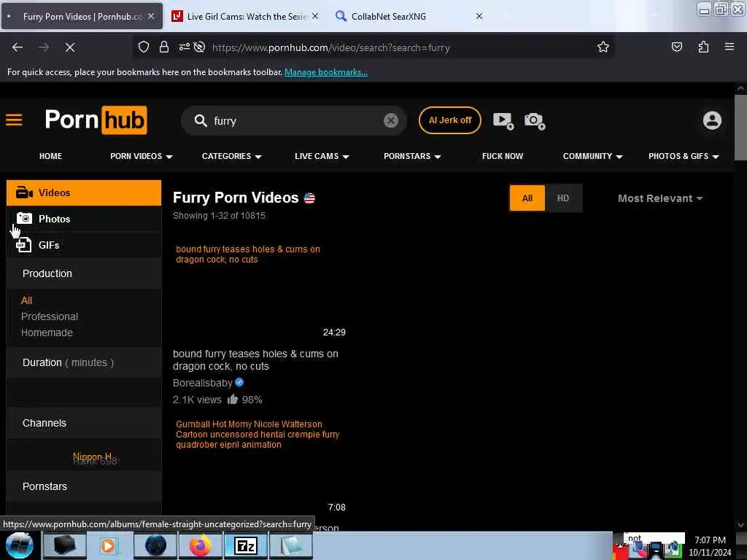Click the browser address bar URL
The image size is (747, 560).
coord(331,47)
